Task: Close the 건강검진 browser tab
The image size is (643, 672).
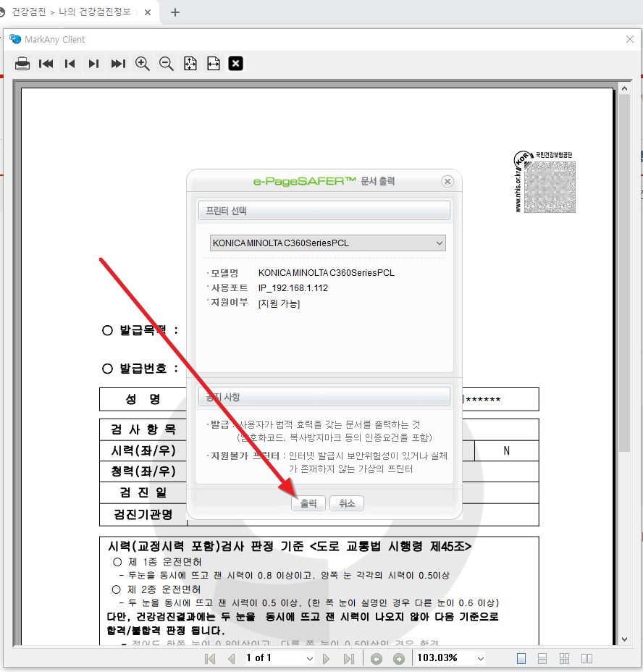Action: pyautogui.click(x=148, y=12)
